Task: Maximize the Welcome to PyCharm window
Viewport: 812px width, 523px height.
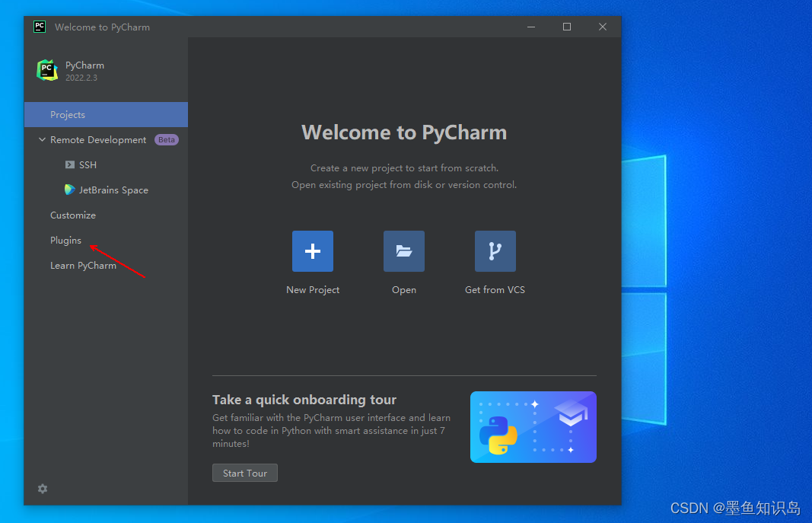Action: (x=567, y=27)
